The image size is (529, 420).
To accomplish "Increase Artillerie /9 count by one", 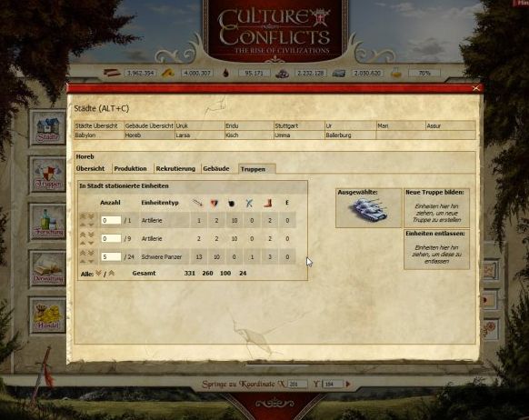I will 83,243.
